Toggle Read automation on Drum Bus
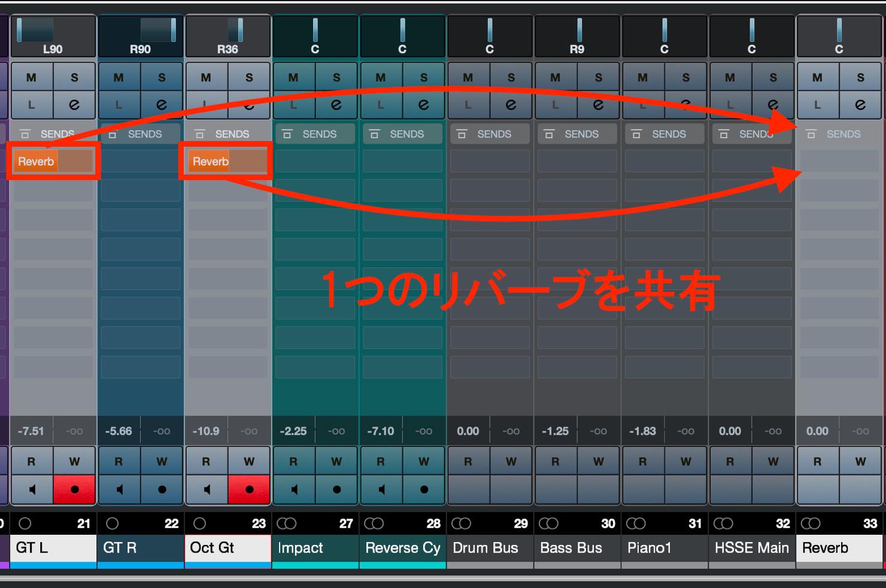The image size is (886, 588). (x=469, y=461)
